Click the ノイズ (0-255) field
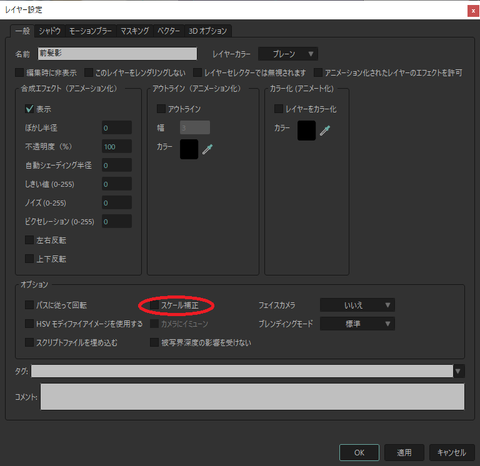480x466 pixels. point(117,202)
